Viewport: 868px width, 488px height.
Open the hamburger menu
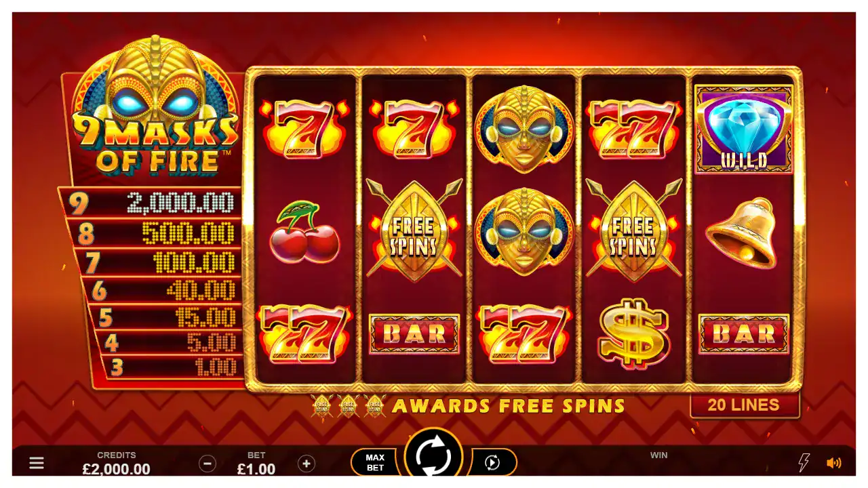click(37, 463)
